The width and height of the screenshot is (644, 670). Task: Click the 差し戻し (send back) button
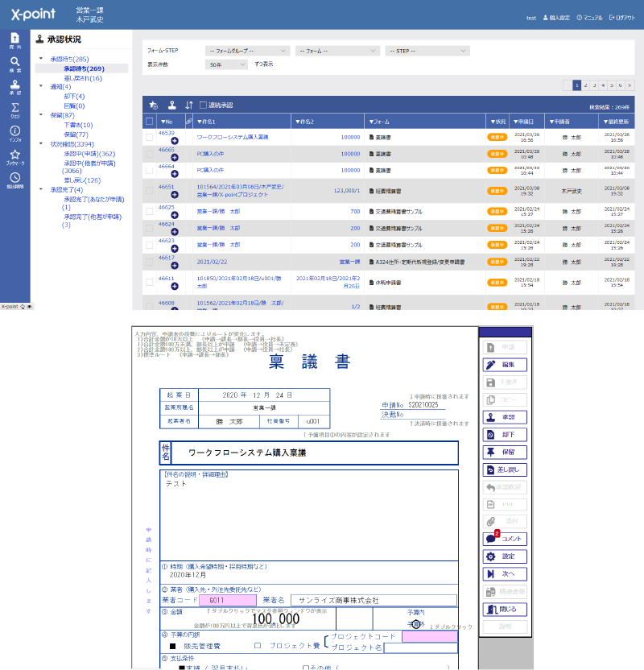(505, 469)
